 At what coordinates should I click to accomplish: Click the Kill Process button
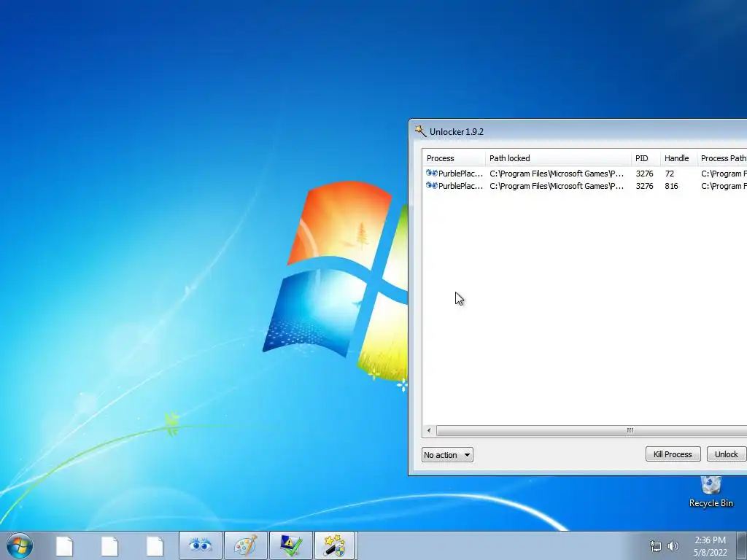pos(673,454)
